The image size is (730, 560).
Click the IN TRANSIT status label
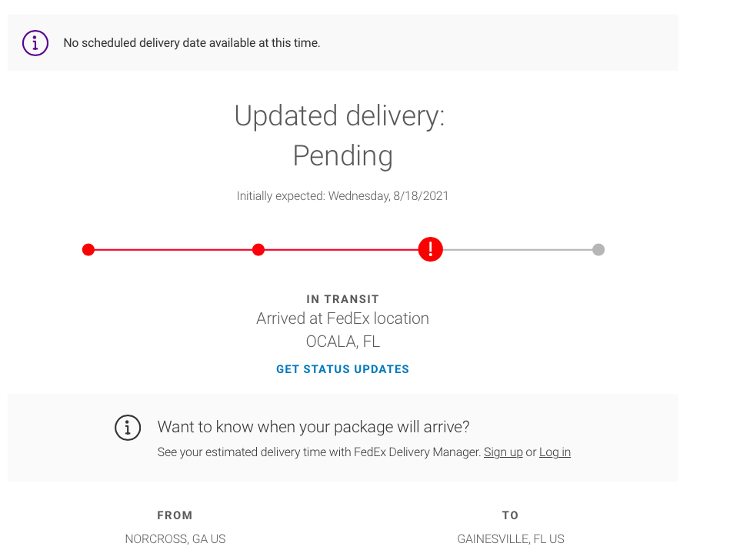(342, 299)
